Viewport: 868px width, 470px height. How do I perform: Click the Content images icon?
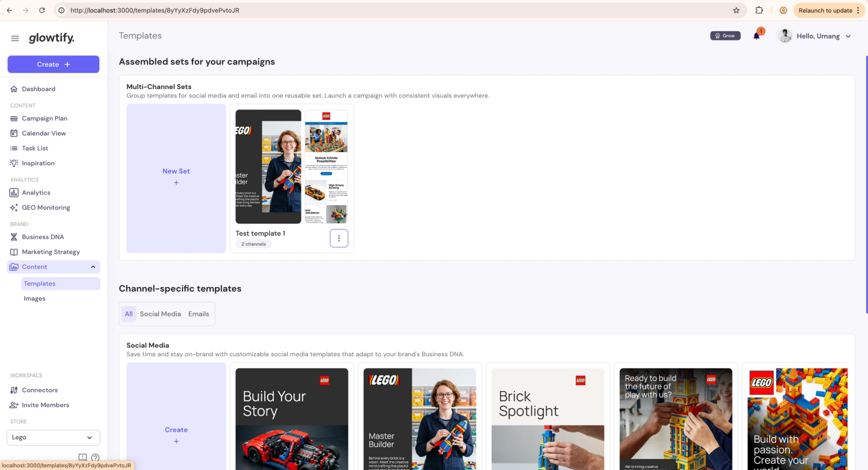tap(14, 267)
